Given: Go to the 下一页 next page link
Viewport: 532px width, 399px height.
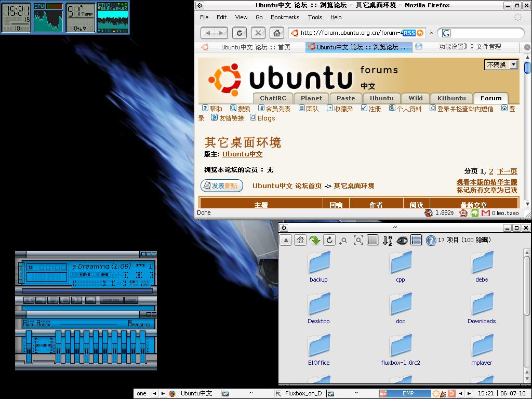Looking at the screenshot, I should click(x=507, y=171).
